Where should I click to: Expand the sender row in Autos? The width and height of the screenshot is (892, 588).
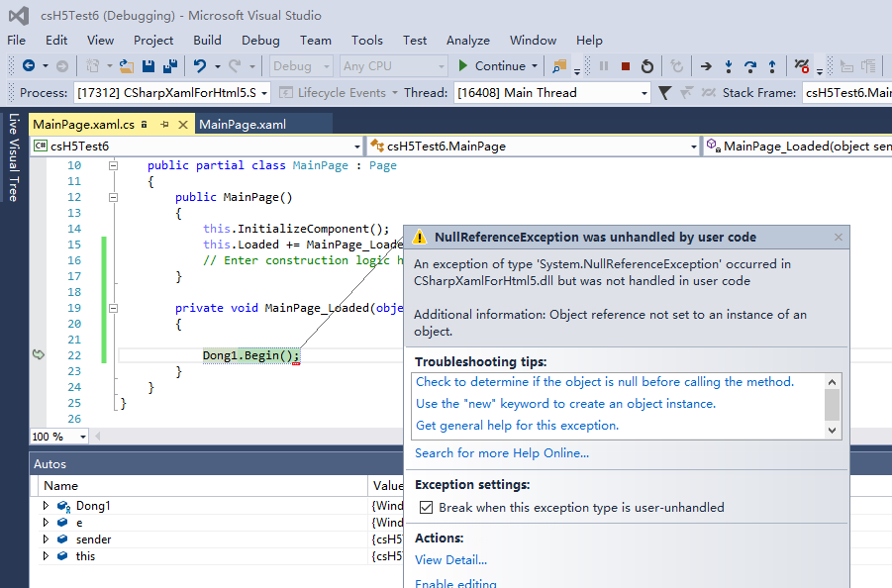point(47,539)
